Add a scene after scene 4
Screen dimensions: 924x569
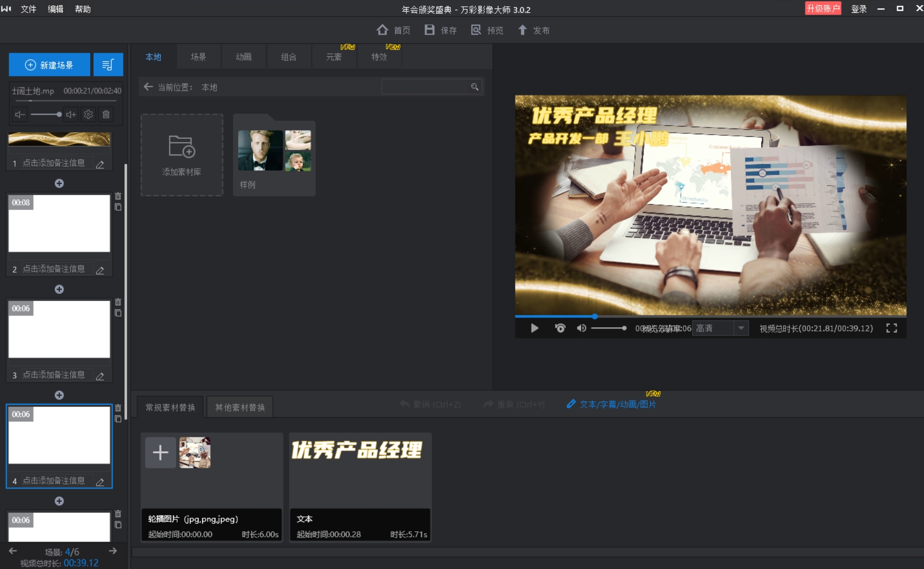[59, 501]
